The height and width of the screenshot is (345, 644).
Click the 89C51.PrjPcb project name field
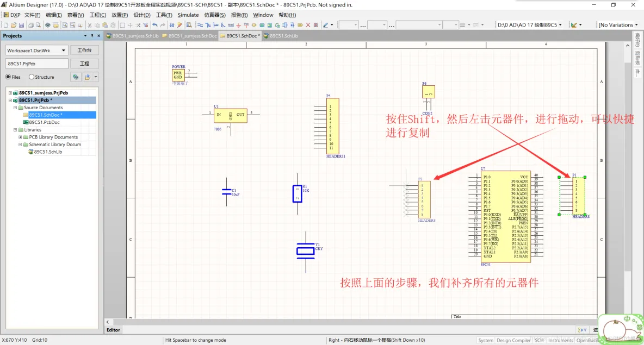pos(36,64)
